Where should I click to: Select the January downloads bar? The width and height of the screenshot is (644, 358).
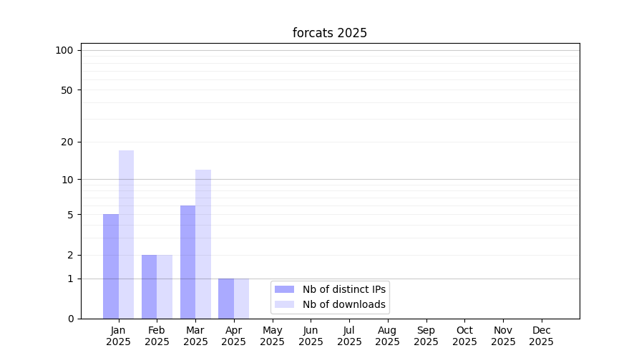126,235
